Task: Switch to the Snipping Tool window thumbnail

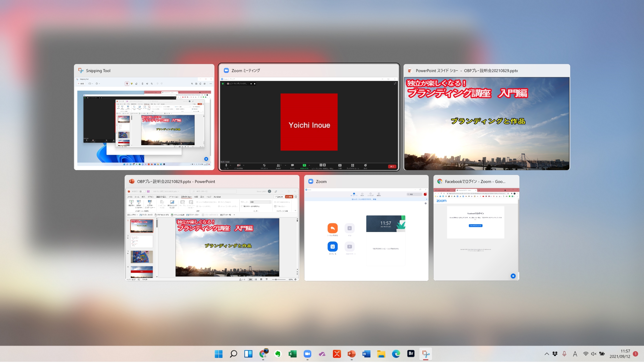Action: click(x=144, y=117)
